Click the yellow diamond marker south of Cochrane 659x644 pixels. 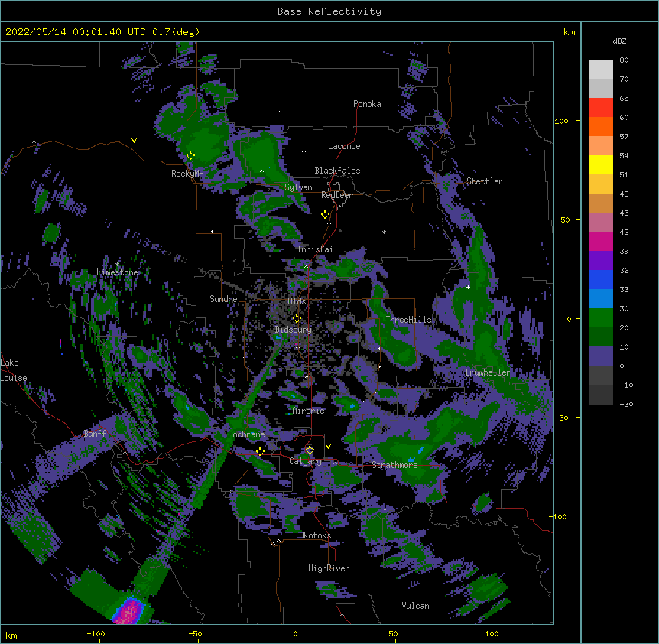click(260, 451)
